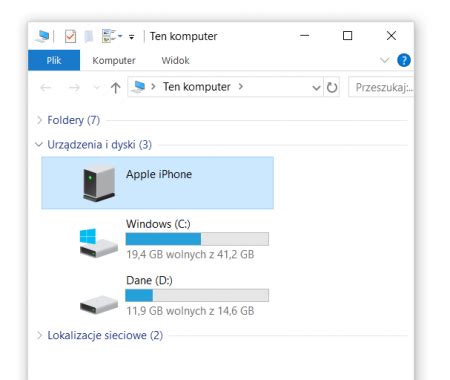Click 11,9 GB wolnych z 14,6 GB text
The image size is (450, 380).
(x=190, y=311)
